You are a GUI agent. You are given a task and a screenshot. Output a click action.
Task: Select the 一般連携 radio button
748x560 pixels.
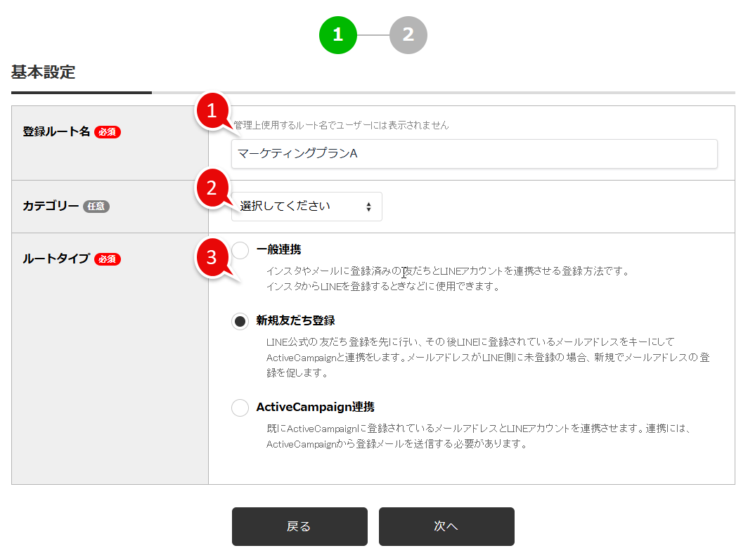click(x=240, y=249)
